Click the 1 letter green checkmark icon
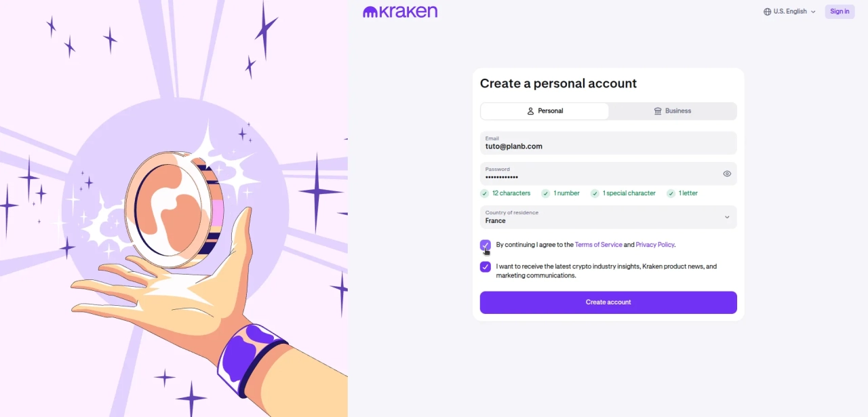Viewport: 868px width, 417px height. click(x=671, y=193)
